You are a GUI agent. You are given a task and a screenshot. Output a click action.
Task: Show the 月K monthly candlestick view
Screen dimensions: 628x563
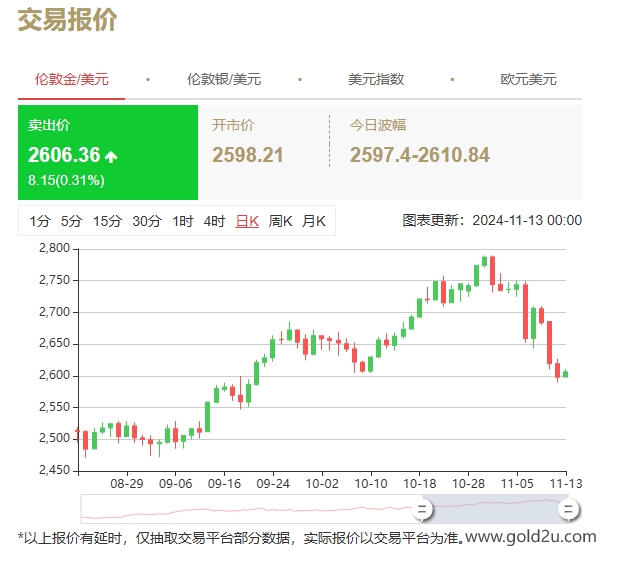coord(314,222)
